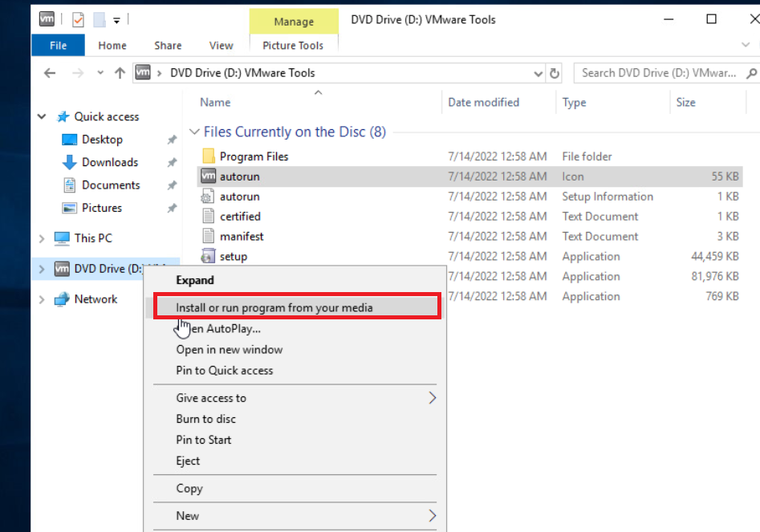Open address bar history dropdown
Image resolution: width=760 pixels, height=532 pixels.
click(x=538, y=74)
